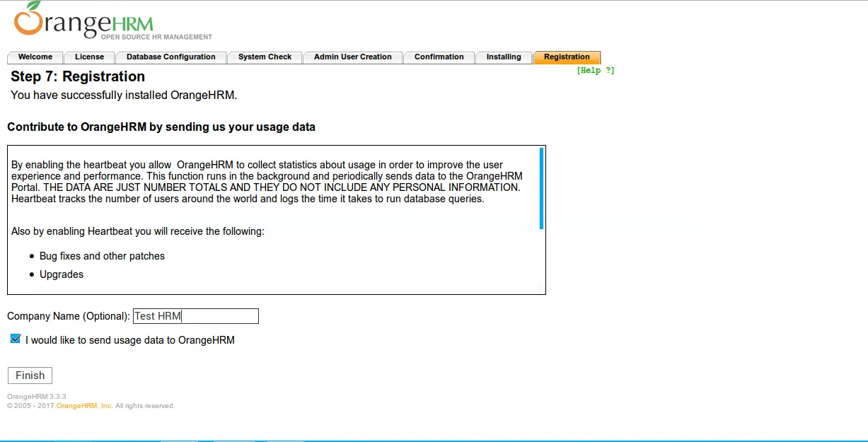Click the 'Step 7: Registration' heading
Screen dimensions: 868x442
pos(78,76)
